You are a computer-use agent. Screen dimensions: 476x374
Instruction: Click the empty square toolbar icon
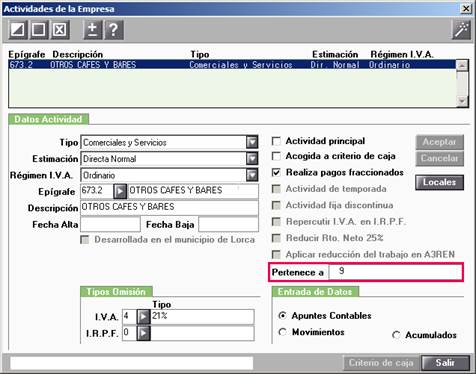(x=39, y=30)
